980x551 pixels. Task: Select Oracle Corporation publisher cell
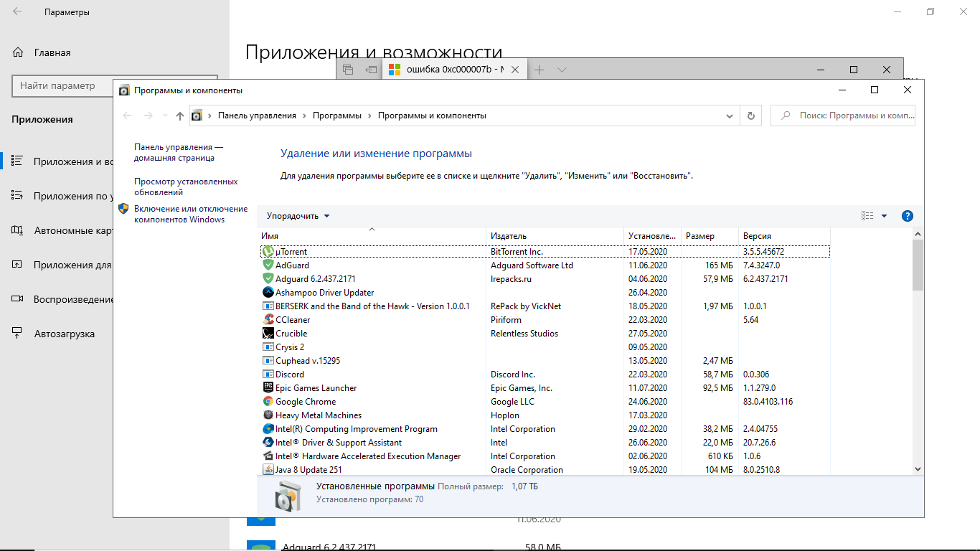[527, 470]
